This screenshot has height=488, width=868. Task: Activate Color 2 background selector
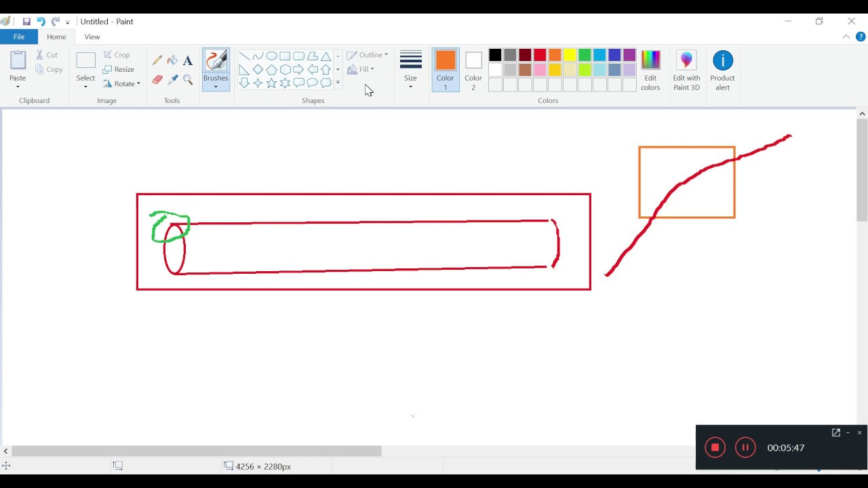point(473,70)
